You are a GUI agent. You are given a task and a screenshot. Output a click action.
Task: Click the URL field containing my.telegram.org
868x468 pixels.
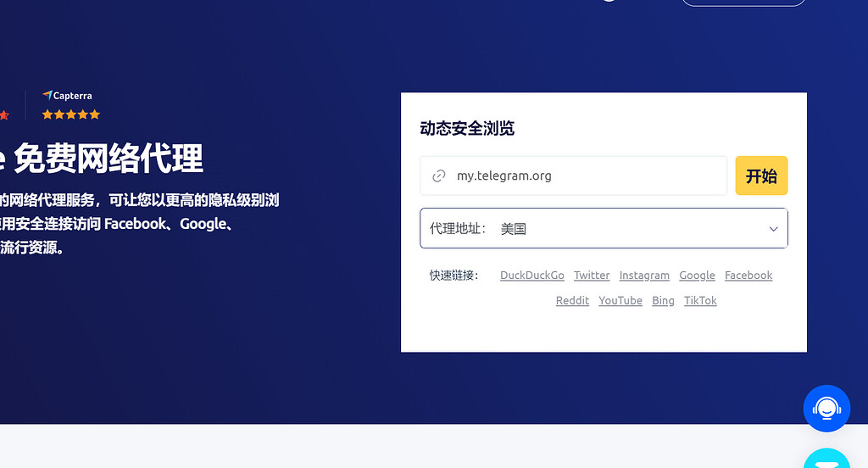click(x=574, y=175)
